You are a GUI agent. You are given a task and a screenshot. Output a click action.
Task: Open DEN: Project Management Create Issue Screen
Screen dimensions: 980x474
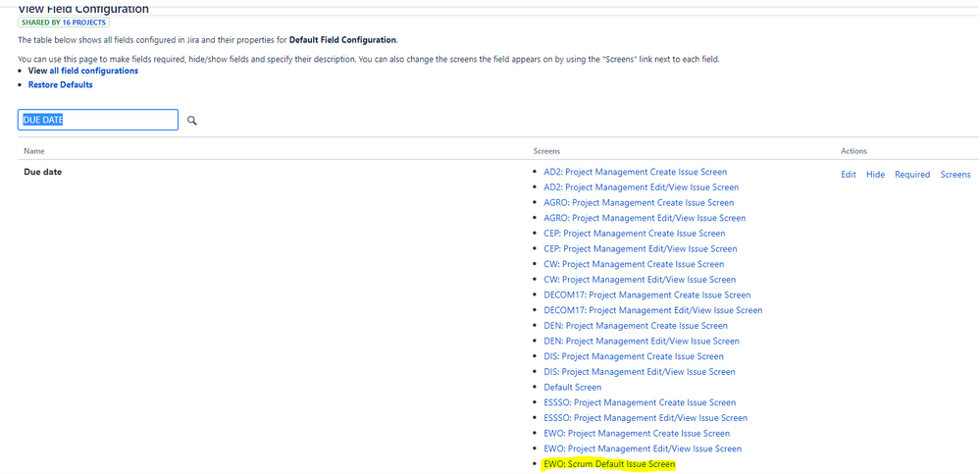coord(636,325)
